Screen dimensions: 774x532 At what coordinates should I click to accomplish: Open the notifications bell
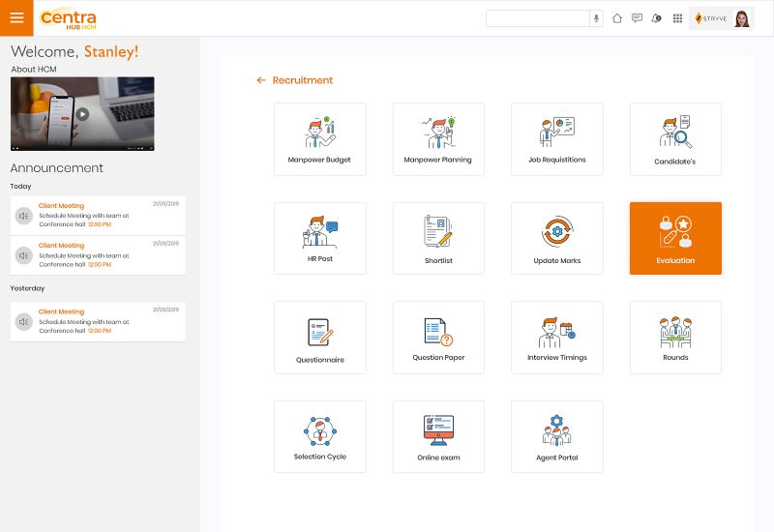tap(657, 18)
